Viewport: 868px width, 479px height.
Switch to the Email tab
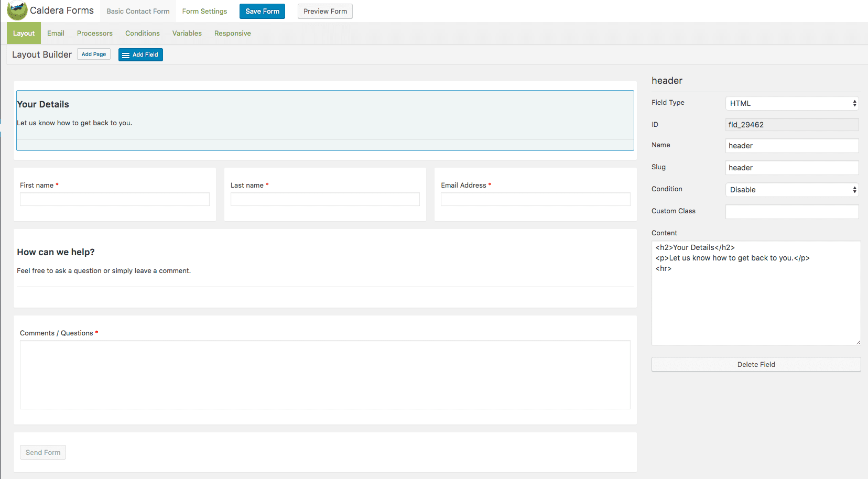tap(56, 33)
